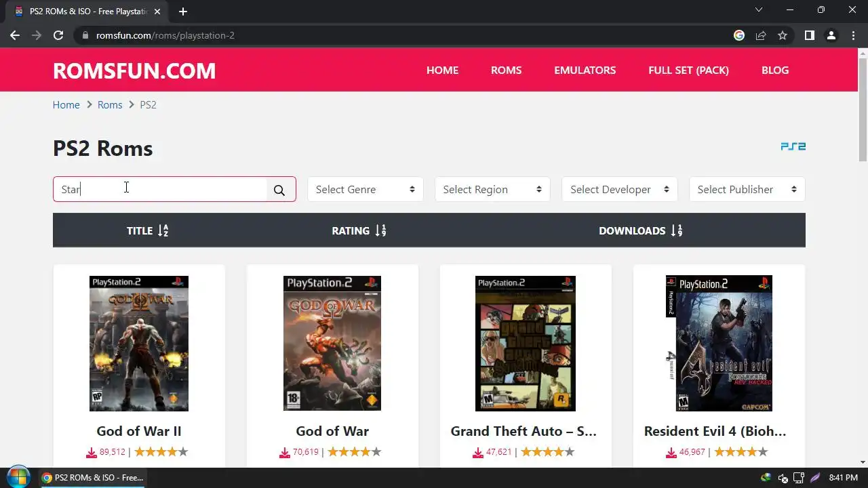Go to HOME in the top menu
The height and width of the screenshot is (488, 868).
[442, 70]
